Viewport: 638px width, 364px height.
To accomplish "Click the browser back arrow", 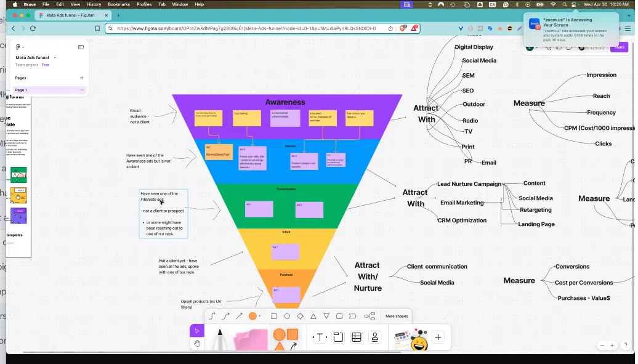I will (14, 28).
